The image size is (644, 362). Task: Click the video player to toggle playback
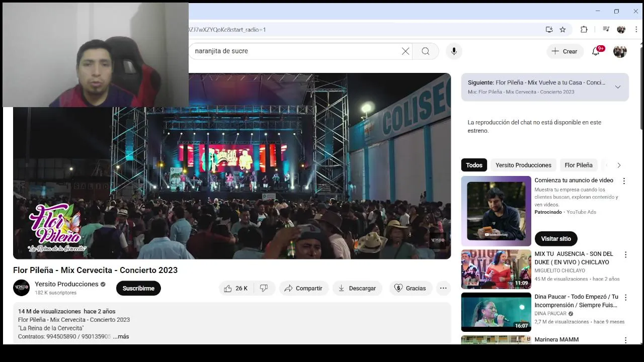tap(232, 166)
